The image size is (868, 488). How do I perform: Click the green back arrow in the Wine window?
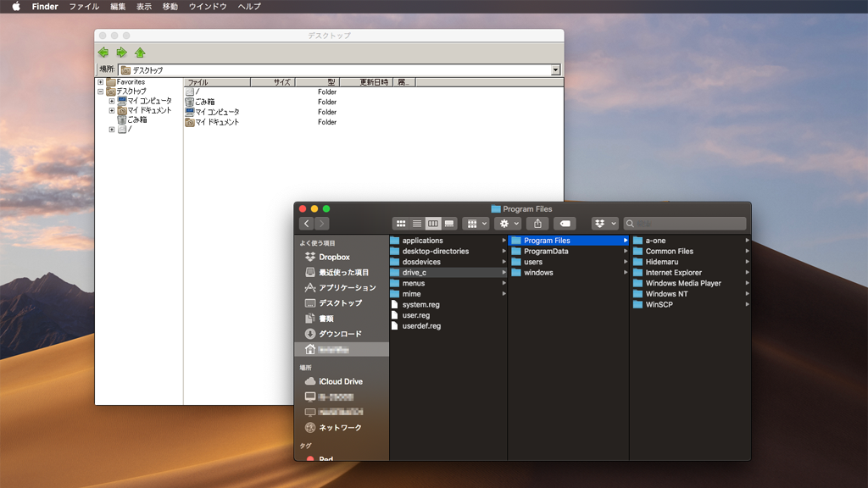pos(103,53)
